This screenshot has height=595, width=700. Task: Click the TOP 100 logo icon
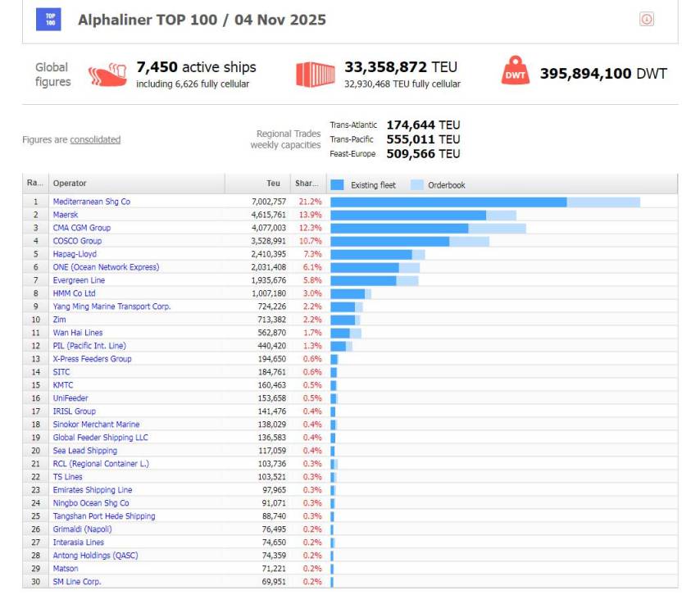pos(48,19)
